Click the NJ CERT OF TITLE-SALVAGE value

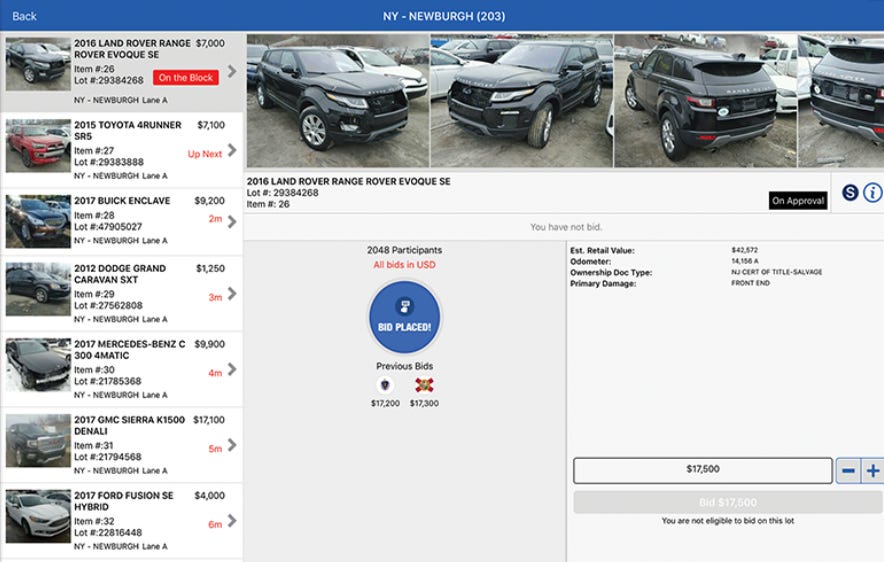click(777, 272)
